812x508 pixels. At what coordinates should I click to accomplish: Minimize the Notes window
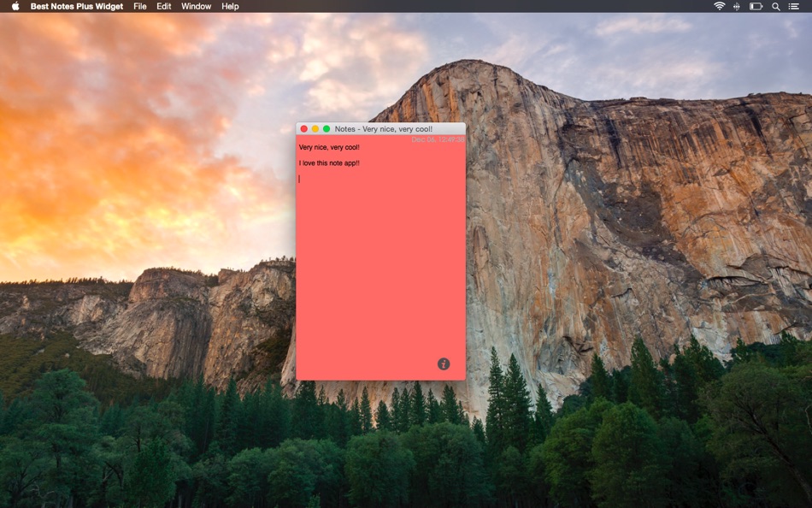click(315, 128)
